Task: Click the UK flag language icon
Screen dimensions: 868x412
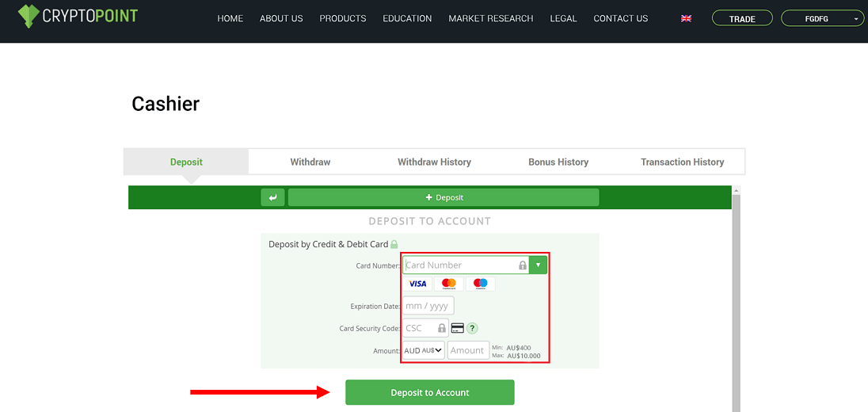Action: [x=686, y=18]
